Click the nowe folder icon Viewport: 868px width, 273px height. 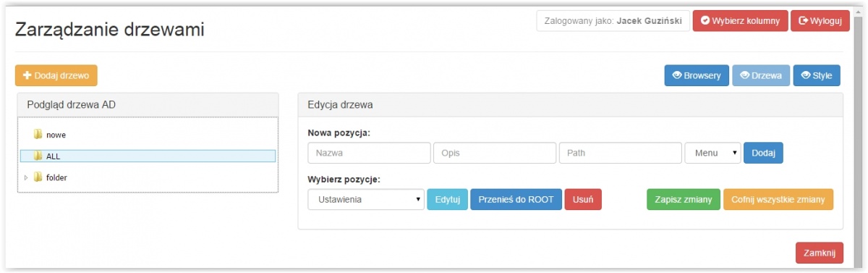click(38, 135)
